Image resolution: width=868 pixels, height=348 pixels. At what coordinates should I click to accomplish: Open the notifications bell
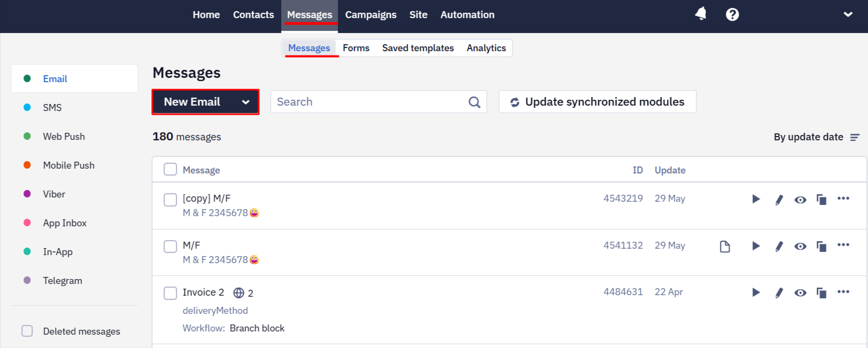coord(701,14)
